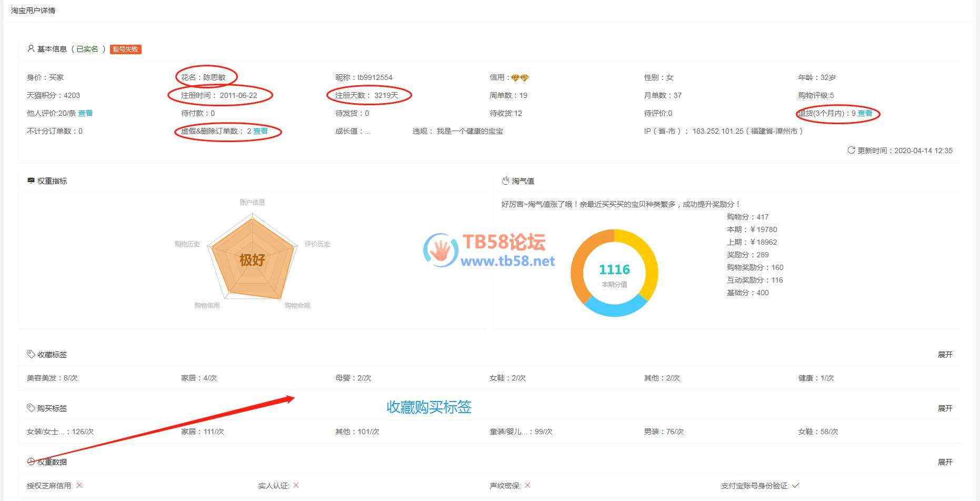Viewport: 980px width, 501px height.
Task: Click the 互动奖励分:116 line
Action: tap(755, 280)
